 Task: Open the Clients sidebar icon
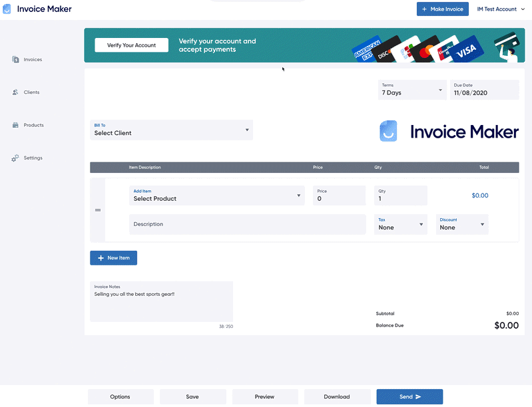click(x=15, y=92)
